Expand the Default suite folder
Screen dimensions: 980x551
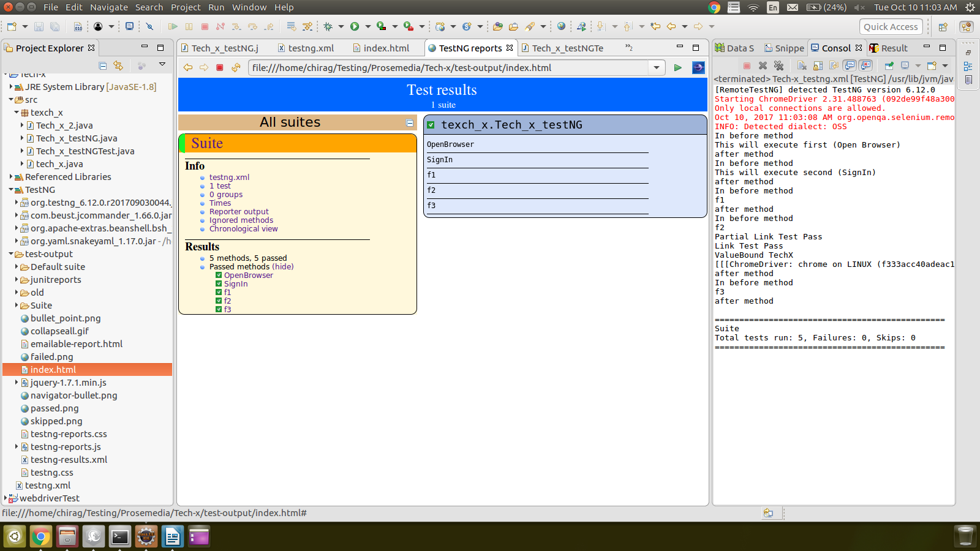pos(17,267)
